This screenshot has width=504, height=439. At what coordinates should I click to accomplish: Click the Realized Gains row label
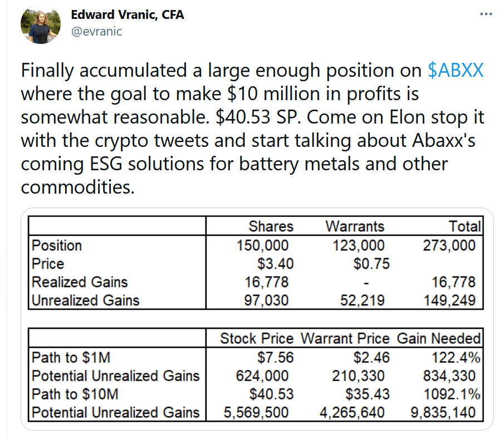(x=80, y=282)
